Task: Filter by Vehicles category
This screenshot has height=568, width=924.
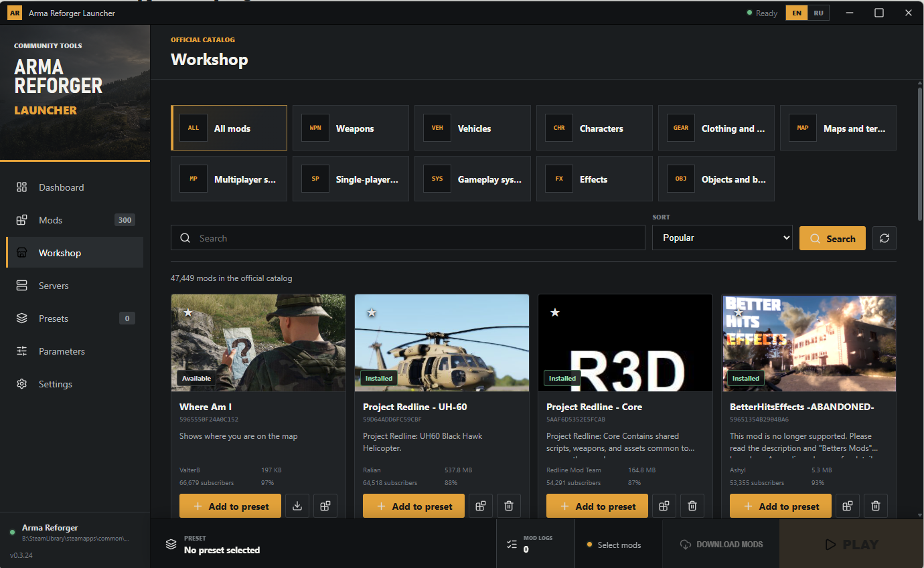Action: (x=473, y=128)
